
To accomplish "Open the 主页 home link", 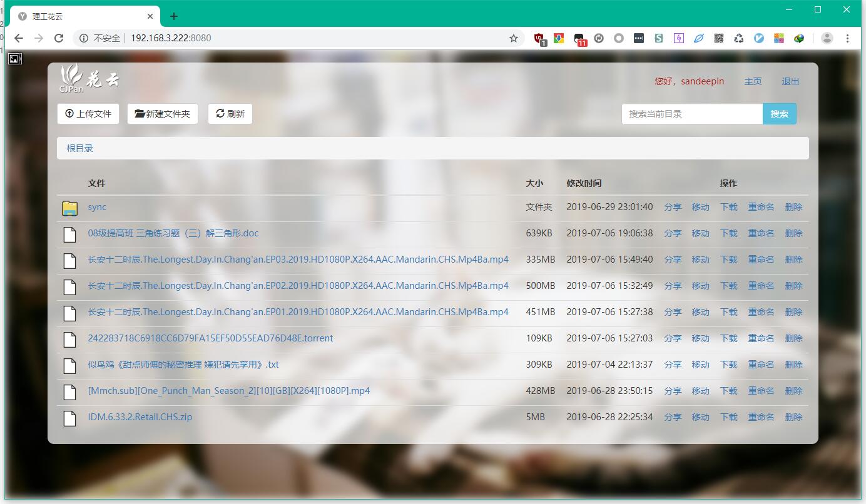I will (753, 81).
